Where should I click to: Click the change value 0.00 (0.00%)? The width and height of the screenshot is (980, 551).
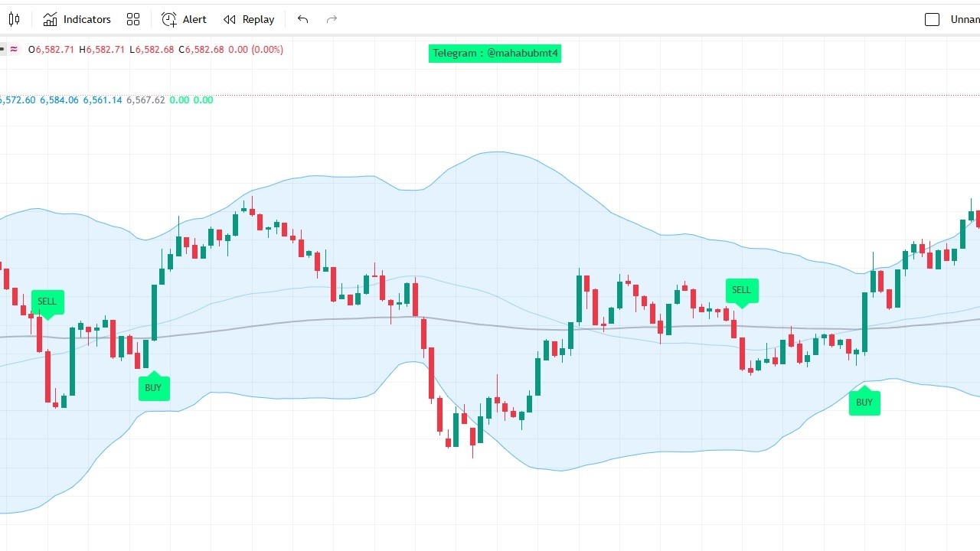(256, 50)
